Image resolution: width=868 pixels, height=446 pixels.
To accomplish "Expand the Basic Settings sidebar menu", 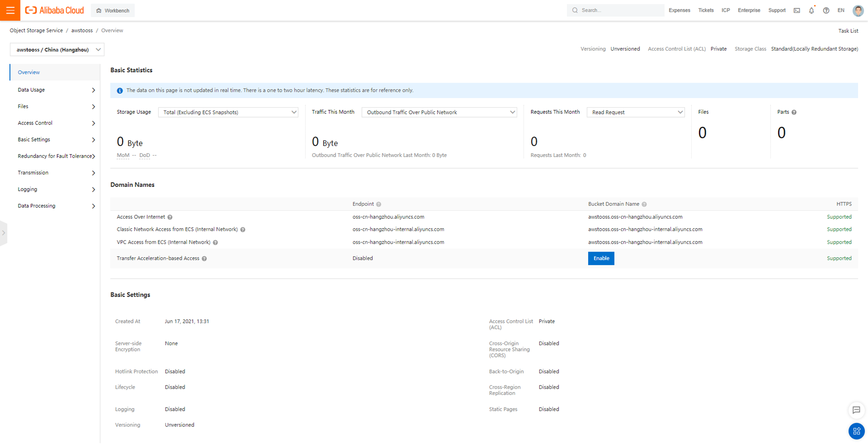I will [x=55, y=140].
